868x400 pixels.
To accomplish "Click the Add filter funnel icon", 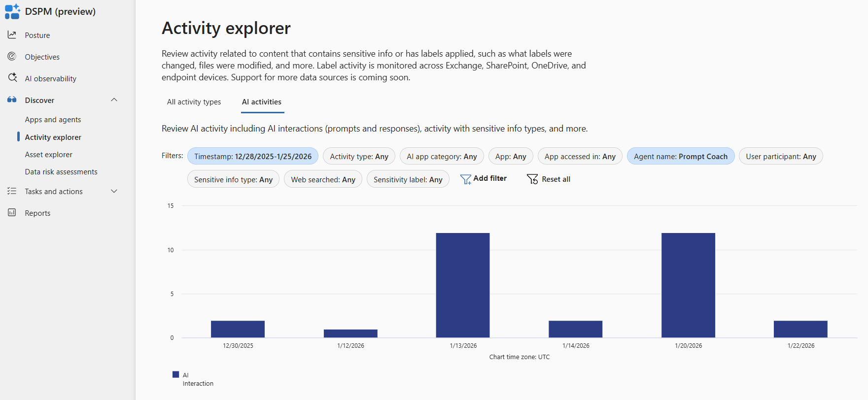I will point(465,179).
